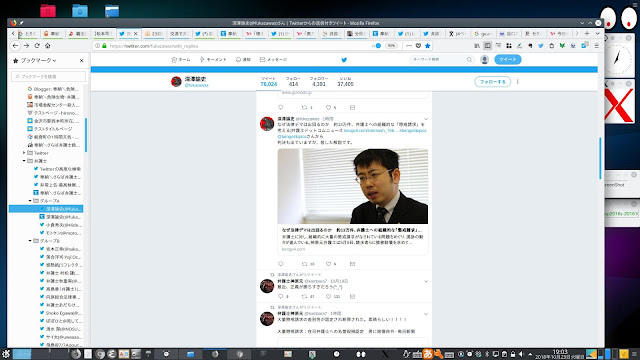Open the list-all-tabs dropdown arrow
The image size is (640, 360).
[597, 33]
